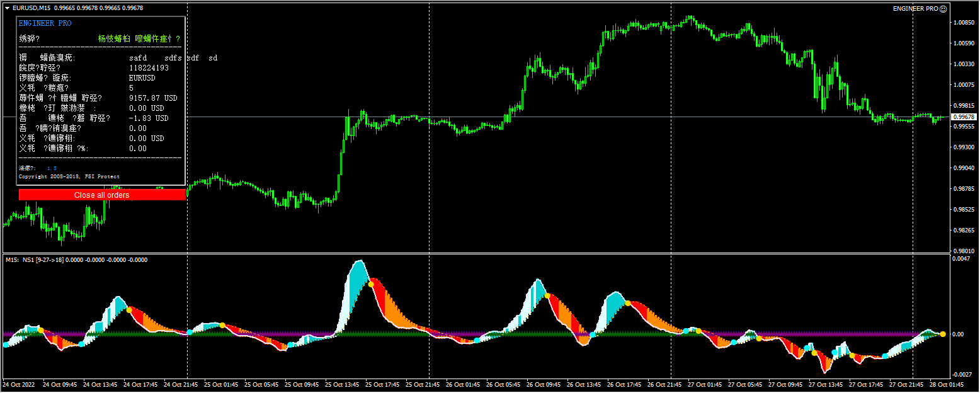This screenshot has width=980, height=393.
Task: Click the 0.98010 level on the price scale
Action: [964, 251]
